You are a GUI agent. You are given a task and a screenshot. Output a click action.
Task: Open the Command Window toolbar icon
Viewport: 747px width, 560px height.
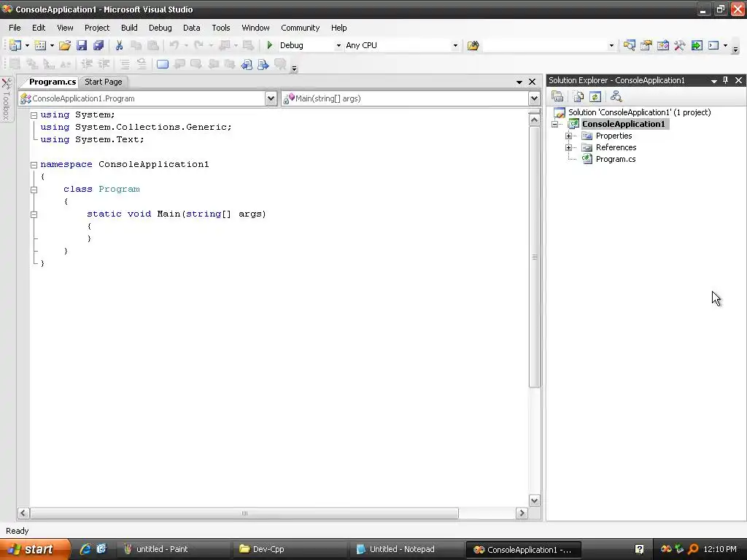[713, 45]
